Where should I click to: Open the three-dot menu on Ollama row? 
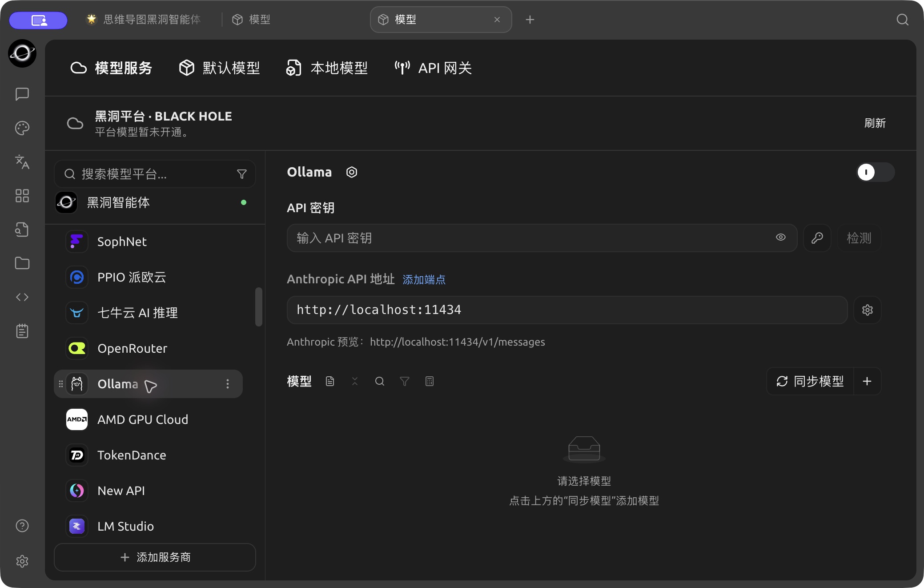228,384
